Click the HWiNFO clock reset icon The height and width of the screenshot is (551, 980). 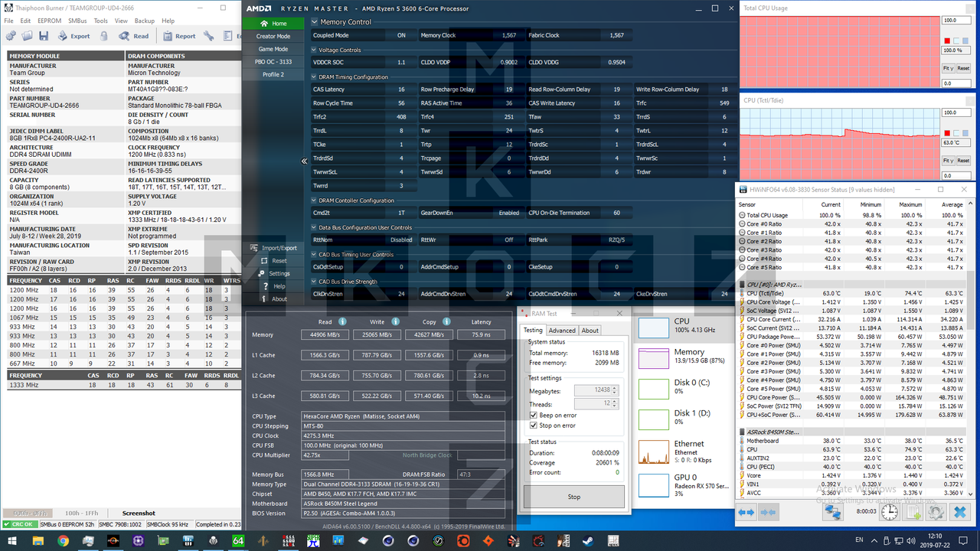tap(890, 512)
